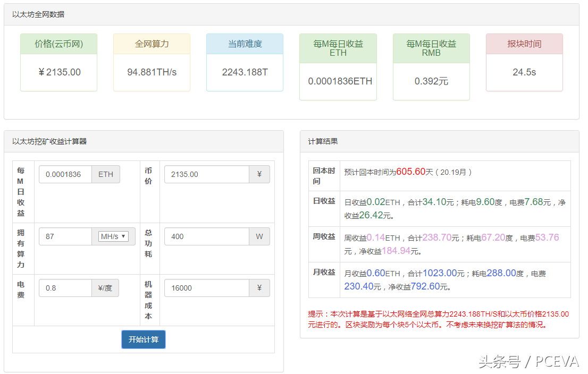The image size is (588, 374).
Task: Click the 日收益 row label
Action: coord(324,201)
